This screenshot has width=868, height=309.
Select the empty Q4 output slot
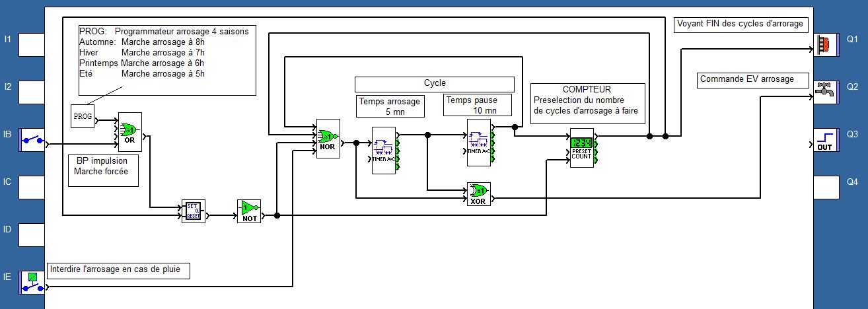[x=826, y=188]
